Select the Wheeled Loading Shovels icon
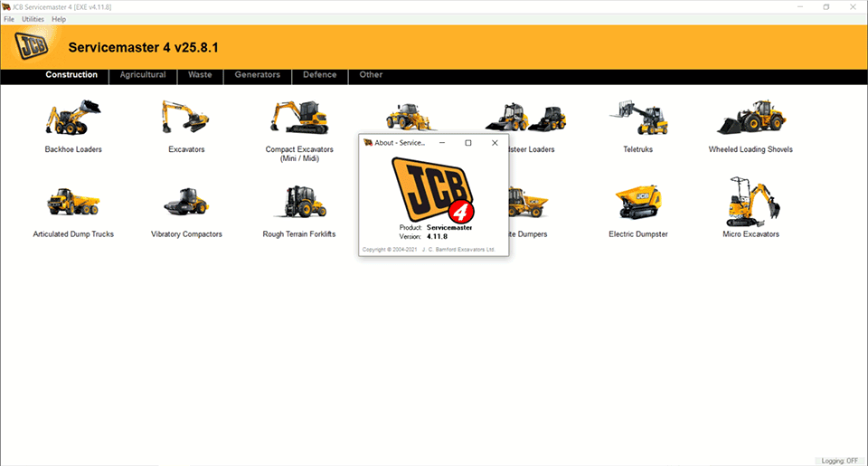 click(751, 117)
